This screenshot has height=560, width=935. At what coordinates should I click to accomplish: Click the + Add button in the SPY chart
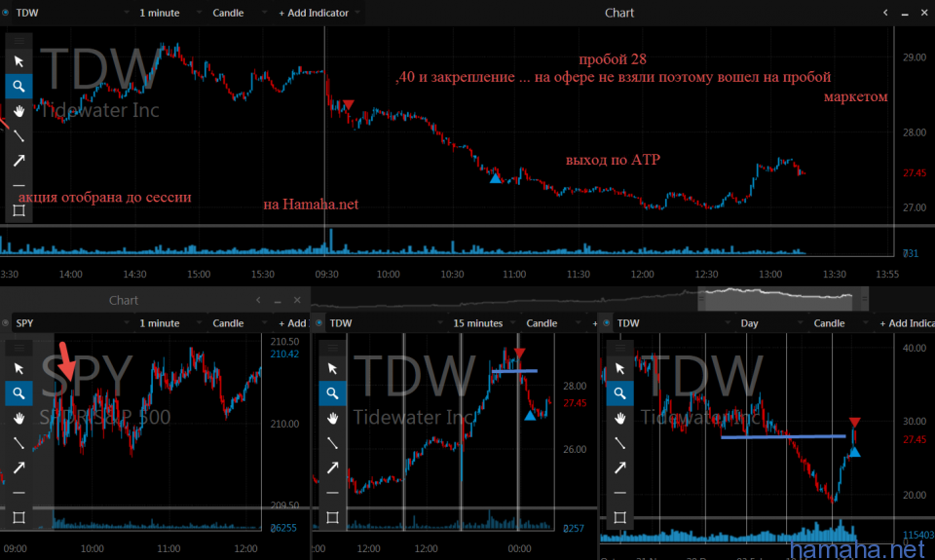(x=292, y=323)
